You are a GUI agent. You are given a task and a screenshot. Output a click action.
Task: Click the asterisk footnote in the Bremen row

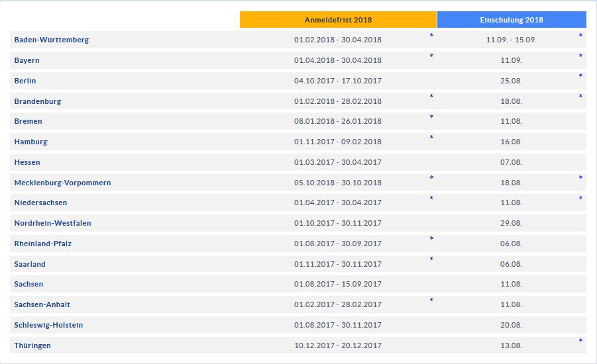(431, 117)
